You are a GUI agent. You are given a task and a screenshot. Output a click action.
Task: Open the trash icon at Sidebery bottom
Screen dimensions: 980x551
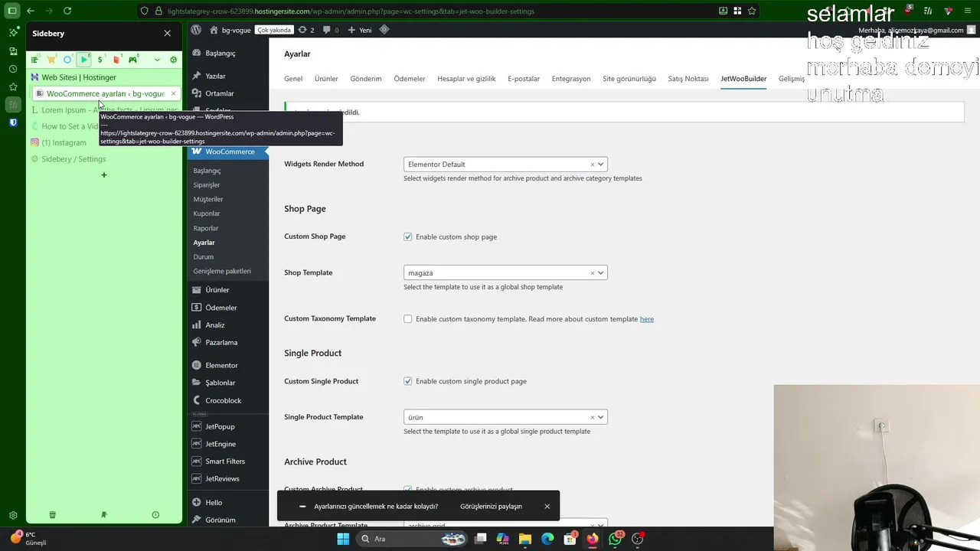(x=52, y=515)
